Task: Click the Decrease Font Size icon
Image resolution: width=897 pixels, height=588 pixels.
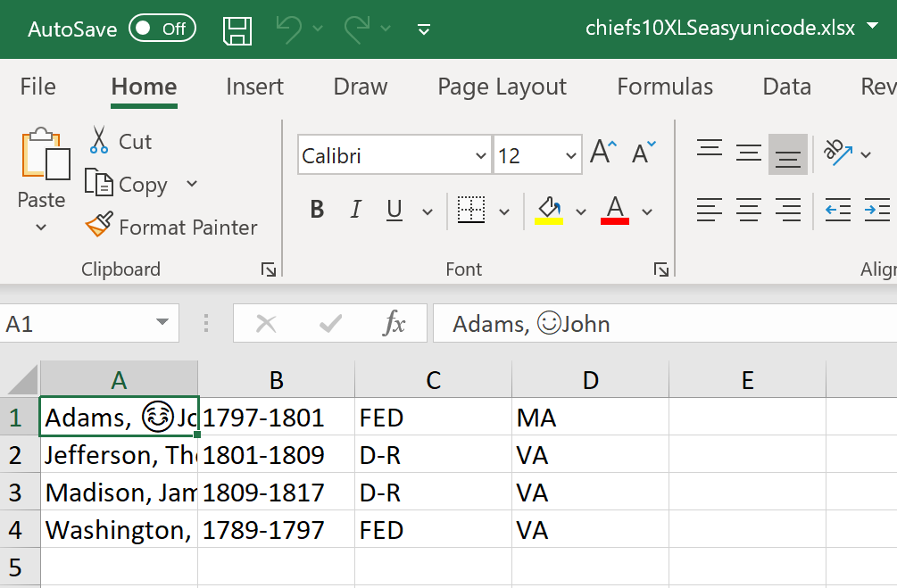Action: tap(644, 153)
